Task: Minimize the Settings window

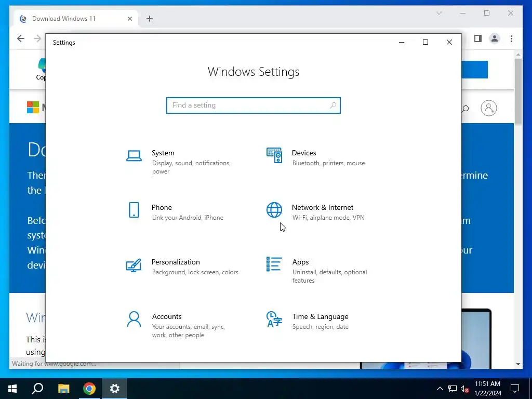Action: (x=402, y=42)
